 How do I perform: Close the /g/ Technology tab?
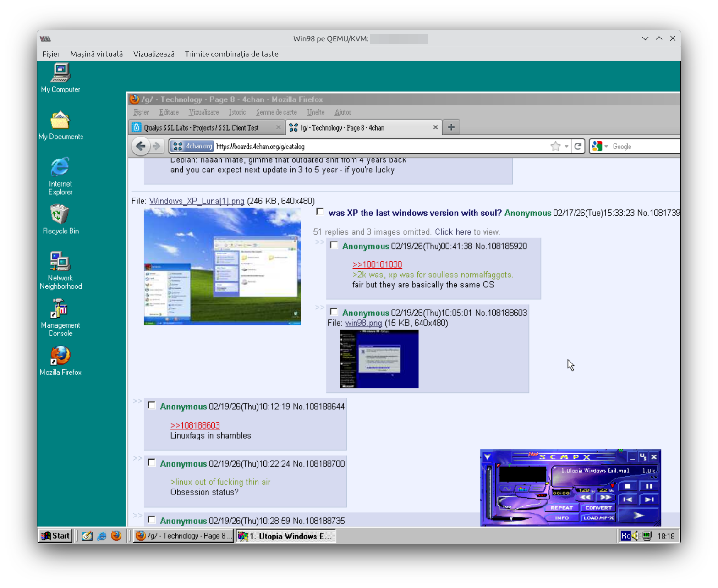435,127
